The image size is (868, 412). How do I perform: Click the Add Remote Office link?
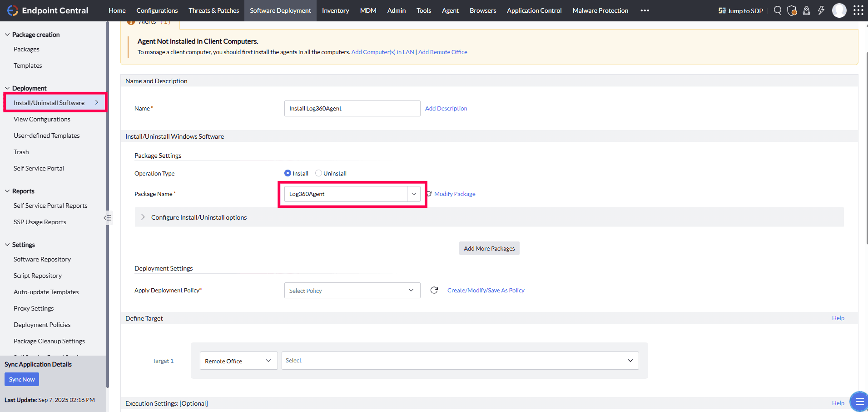coord(443,52)
